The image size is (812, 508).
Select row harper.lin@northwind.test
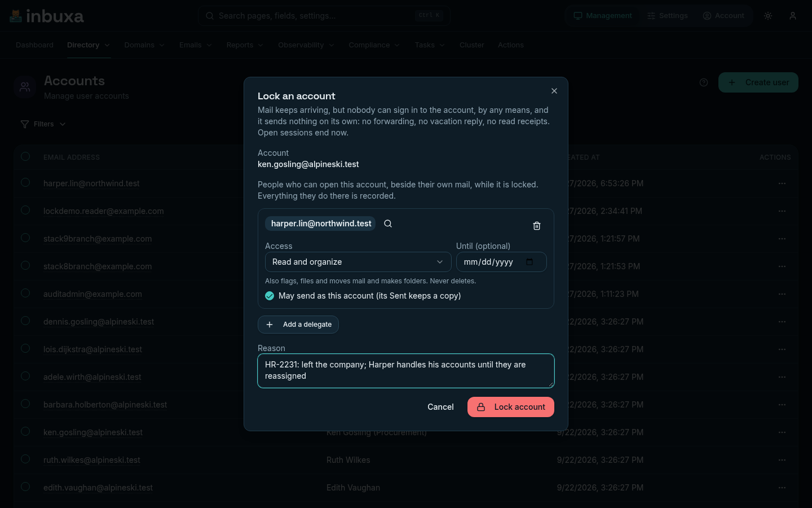(25, 182)
